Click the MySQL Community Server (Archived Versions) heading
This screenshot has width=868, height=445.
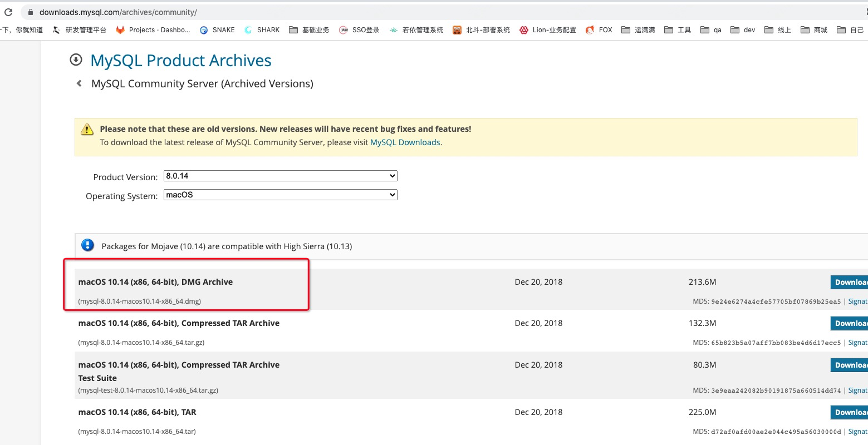[x=202, y=83]
